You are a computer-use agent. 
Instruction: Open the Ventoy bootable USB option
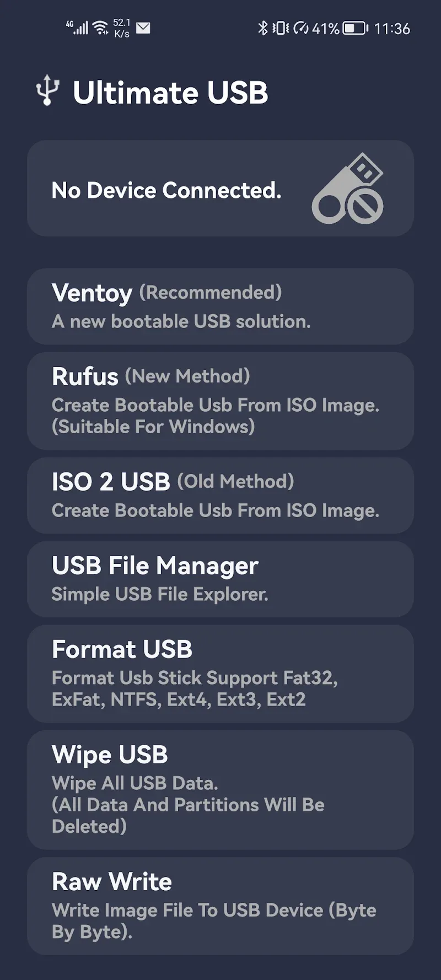[220, 306]
